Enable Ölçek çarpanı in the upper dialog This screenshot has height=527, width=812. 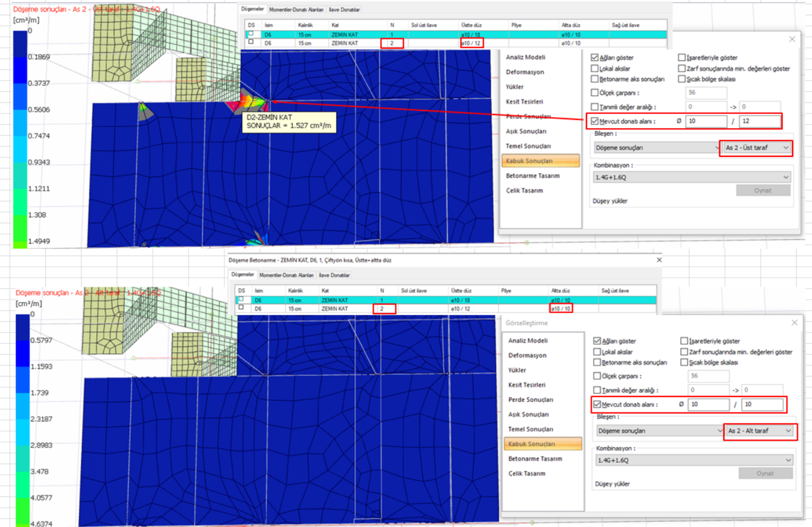click(594, 92)
